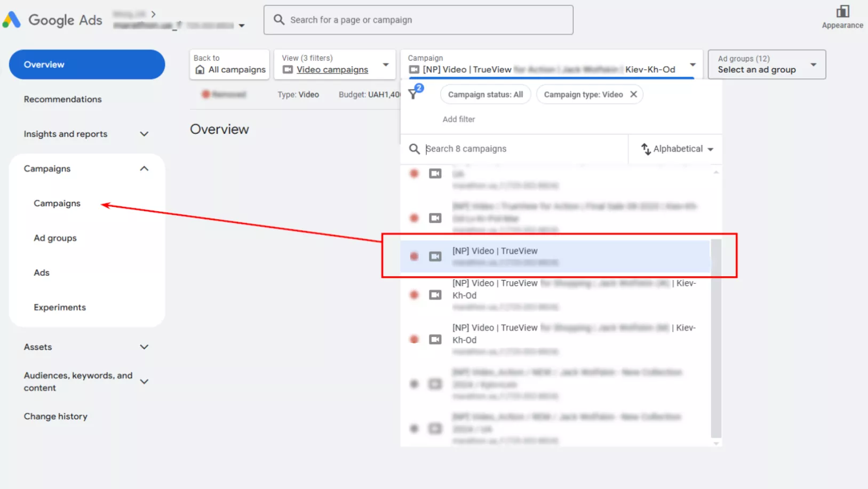868x489 pixels.
Task: Click the Overview sidebar button
Action: point(87,65)
